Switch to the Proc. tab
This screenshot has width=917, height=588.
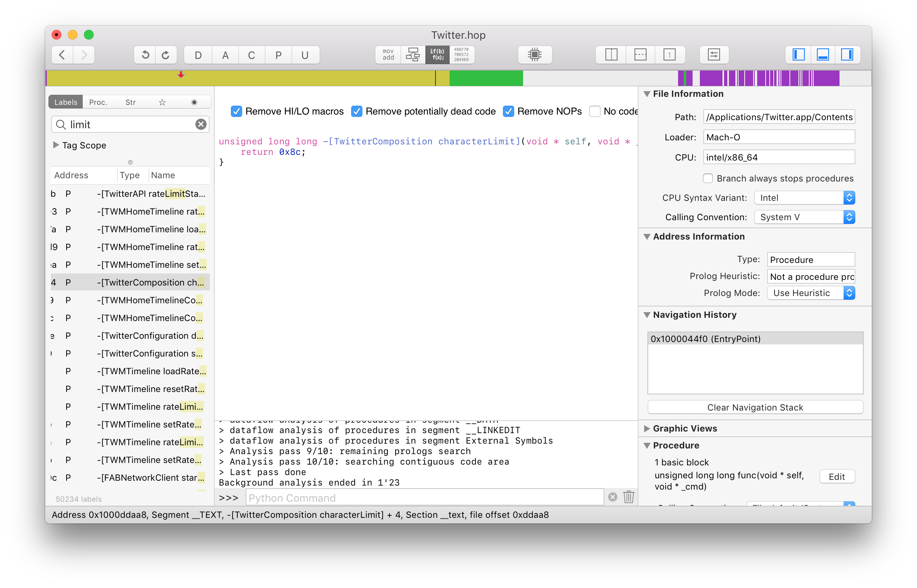point(98,102)
